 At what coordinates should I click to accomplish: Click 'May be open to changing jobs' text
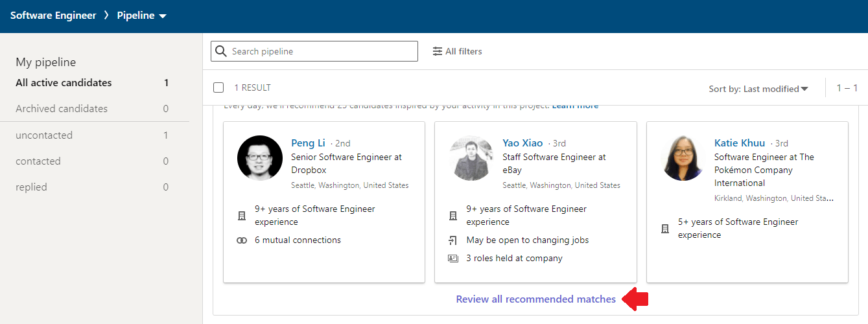[528, 240]
